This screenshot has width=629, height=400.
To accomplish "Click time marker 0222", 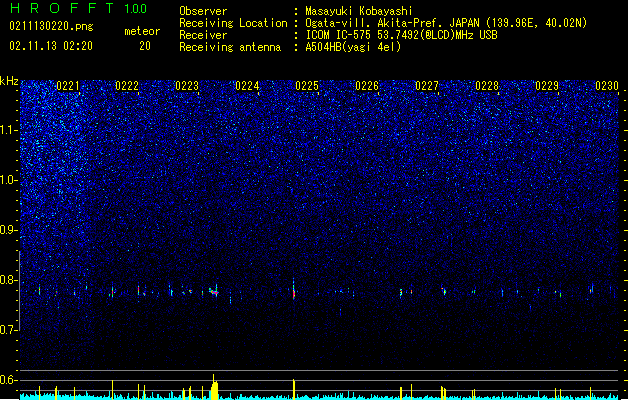I will [x=127, y=86].
